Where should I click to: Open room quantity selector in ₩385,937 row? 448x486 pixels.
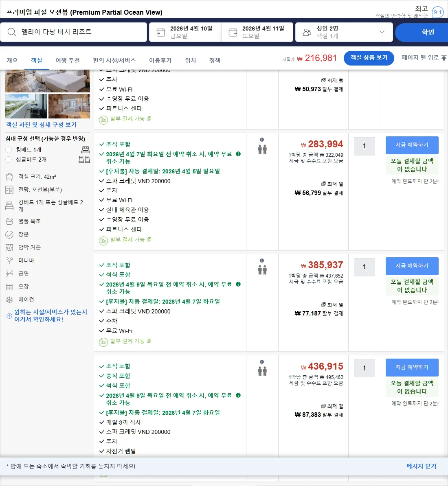pos(364,267)
